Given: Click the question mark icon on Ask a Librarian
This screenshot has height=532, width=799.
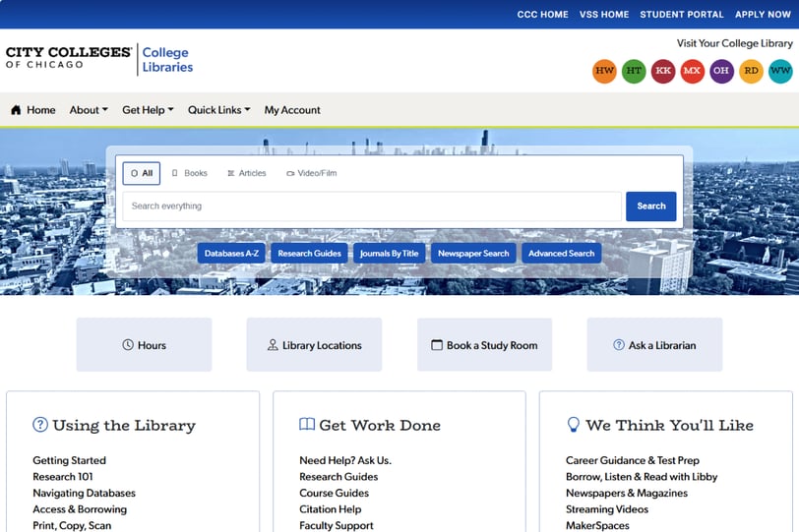Looking at the screenshot, I should (x=619, y=345).
